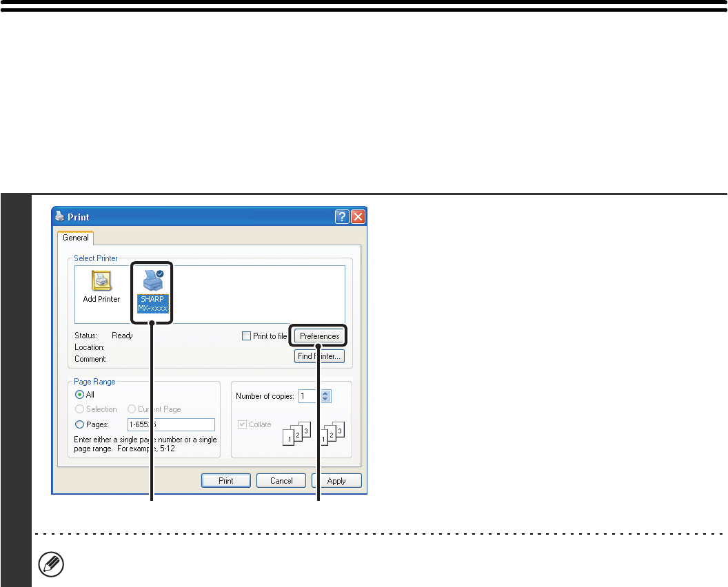Click the printer icon in the title bar
728x587 pixels.
tap(61, 216)
